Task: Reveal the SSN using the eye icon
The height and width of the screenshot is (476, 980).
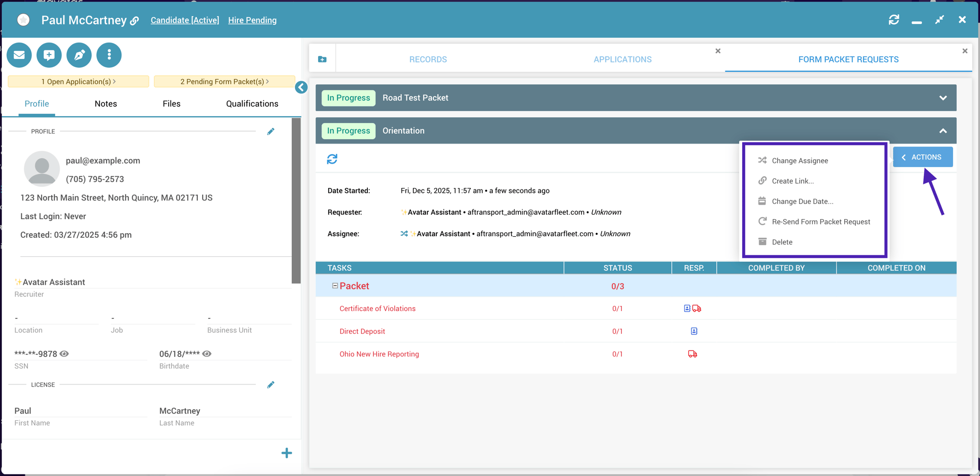Action: pos(64,353)
